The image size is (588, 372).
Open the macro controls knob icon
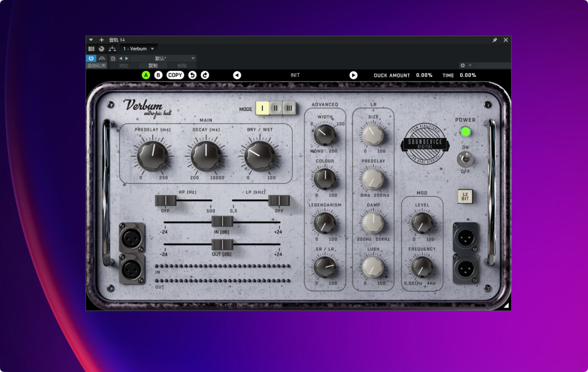101,49
